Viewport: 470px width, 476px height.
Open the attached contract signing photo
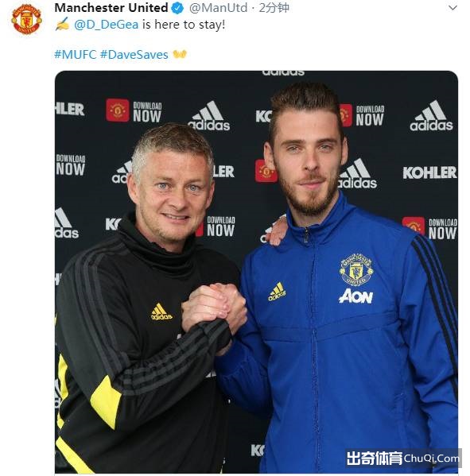click(256, 272)
